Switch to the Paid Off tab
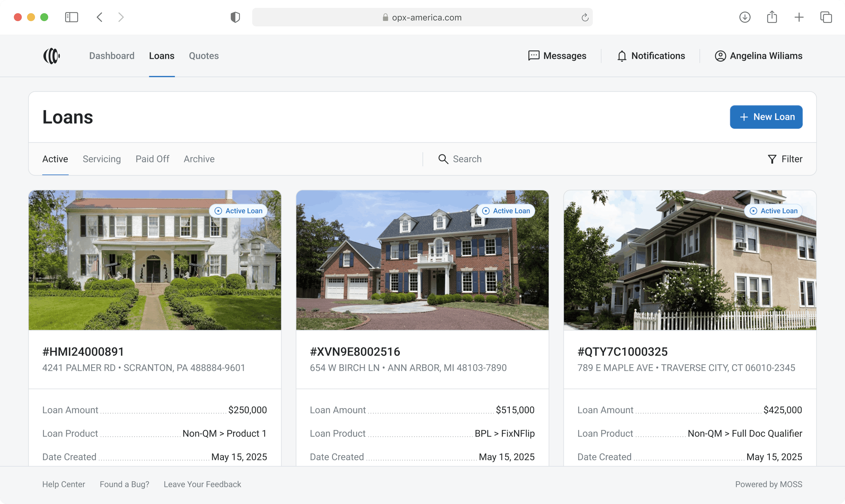The image size is (845, 504). [152, 159]
